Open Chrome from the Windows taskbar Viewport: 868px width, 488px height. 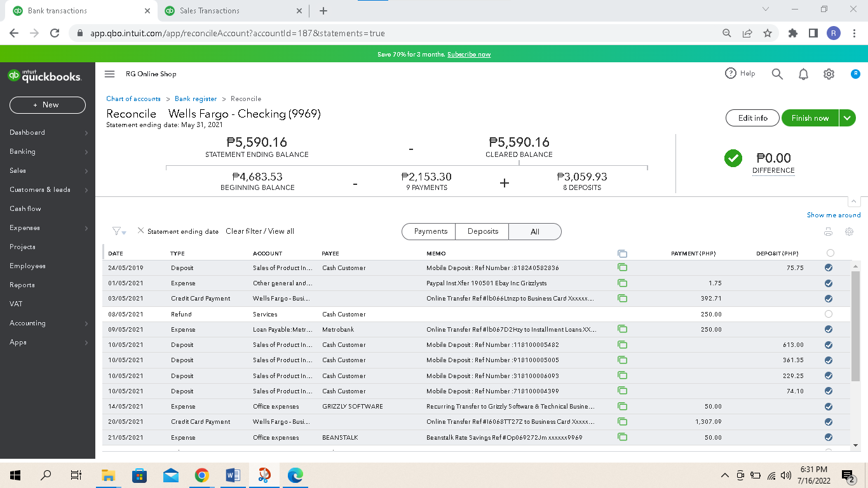[201, 475]
